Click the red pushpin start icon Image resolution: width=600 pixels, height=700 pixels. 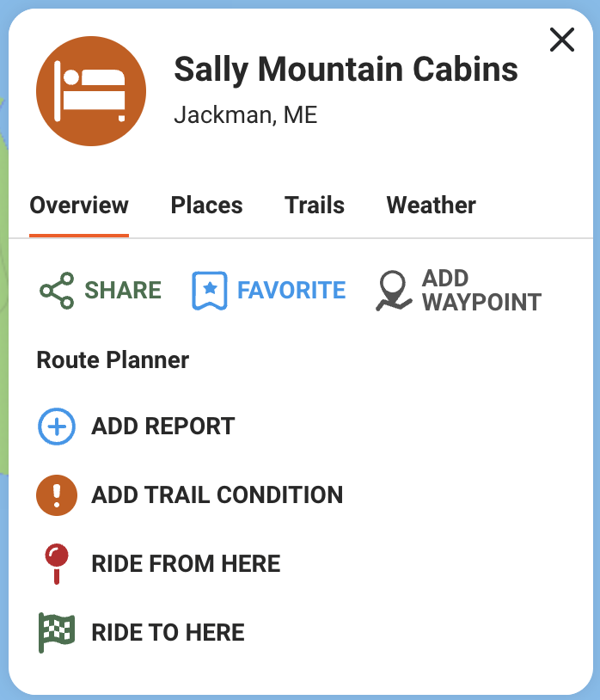pos(57,564)
